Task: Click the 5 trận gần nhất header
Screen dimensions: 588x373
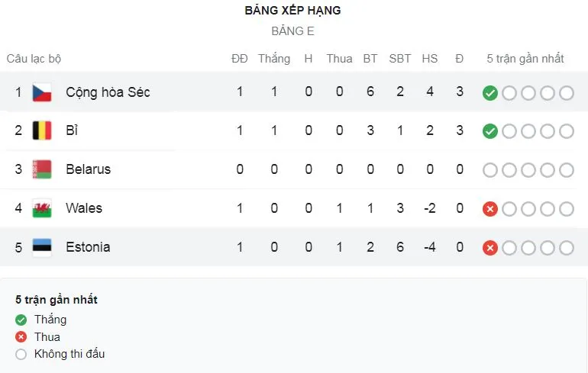Action: (x=525, y=58)
